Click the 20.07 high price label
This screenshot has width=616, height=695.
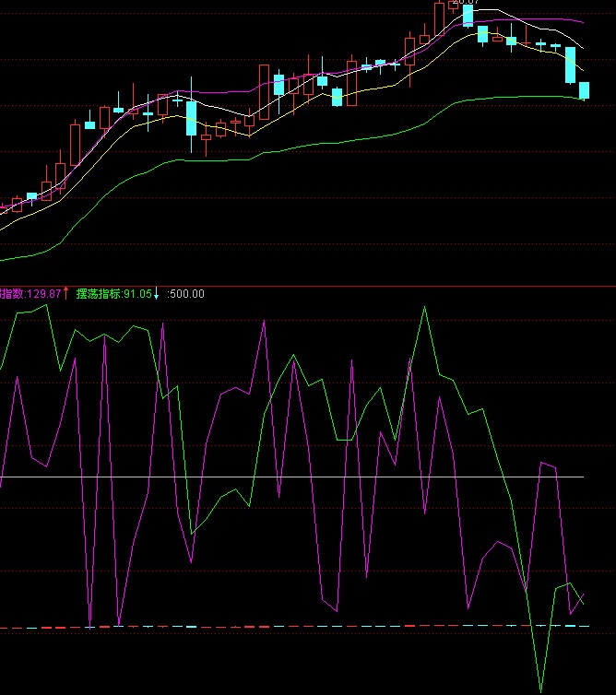[x=466, y=2]
